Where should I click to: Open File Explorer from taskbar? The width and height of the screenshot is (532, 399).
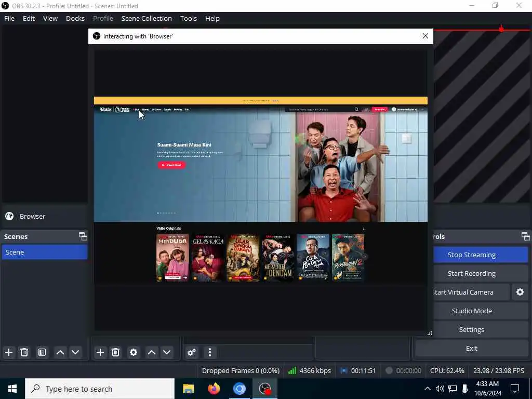tap(188, 389)
